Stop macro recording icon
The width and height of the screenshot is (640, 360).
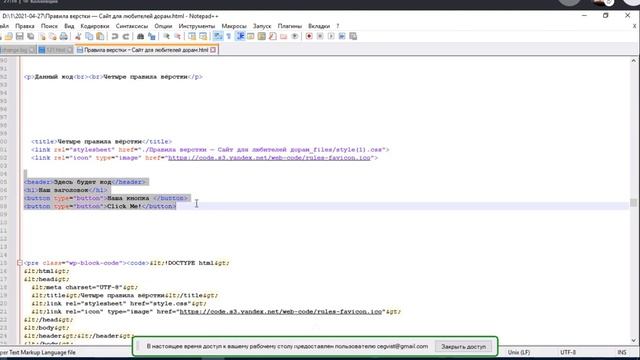pos(320,36)
